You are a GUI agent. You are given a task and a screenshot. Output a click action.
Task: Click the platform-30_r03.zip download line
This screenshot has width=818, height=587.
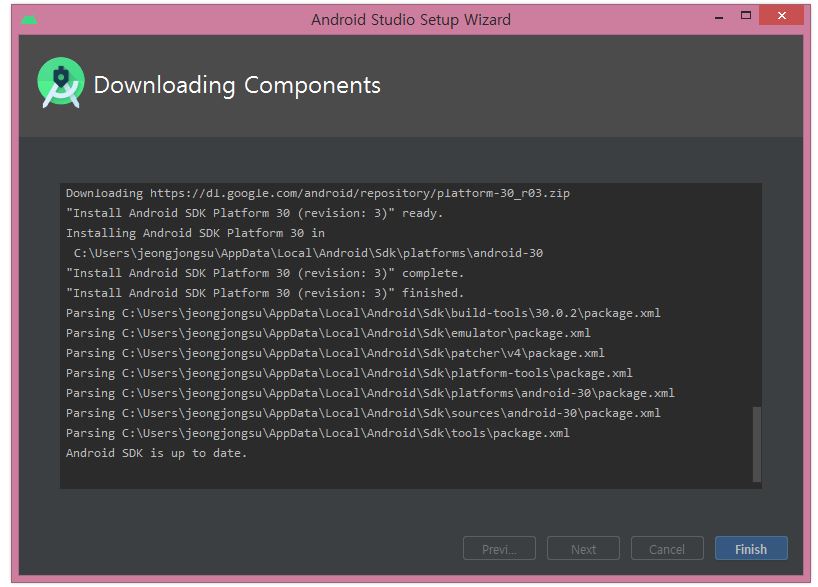(x=318, y=193)
